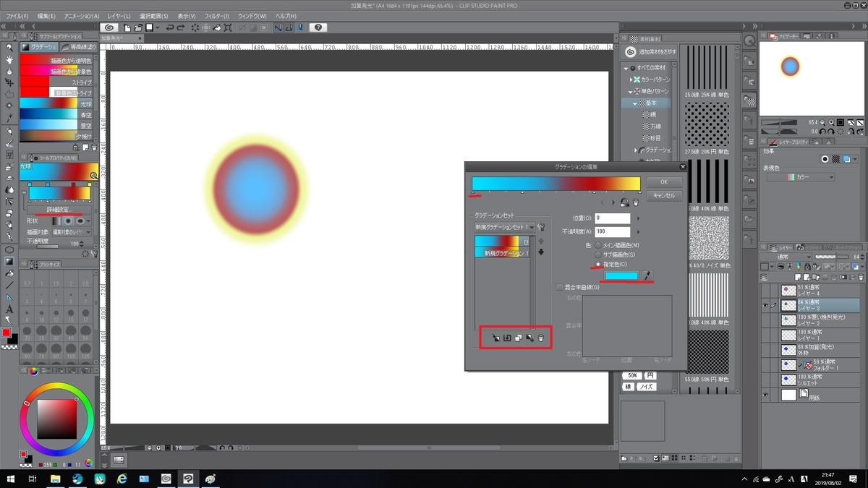Click 位置 input field in dialog

click(612, 218)
